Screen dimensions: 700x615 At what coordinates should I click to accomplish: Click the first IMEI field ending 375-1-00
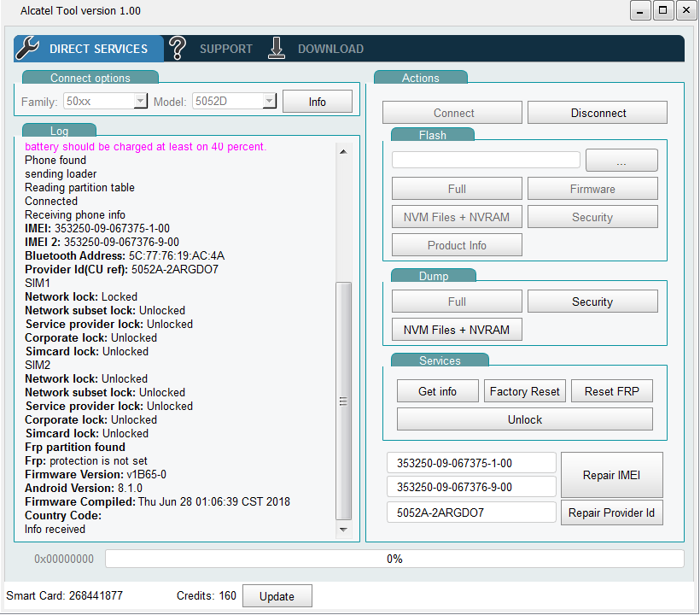tap(471, 463)
